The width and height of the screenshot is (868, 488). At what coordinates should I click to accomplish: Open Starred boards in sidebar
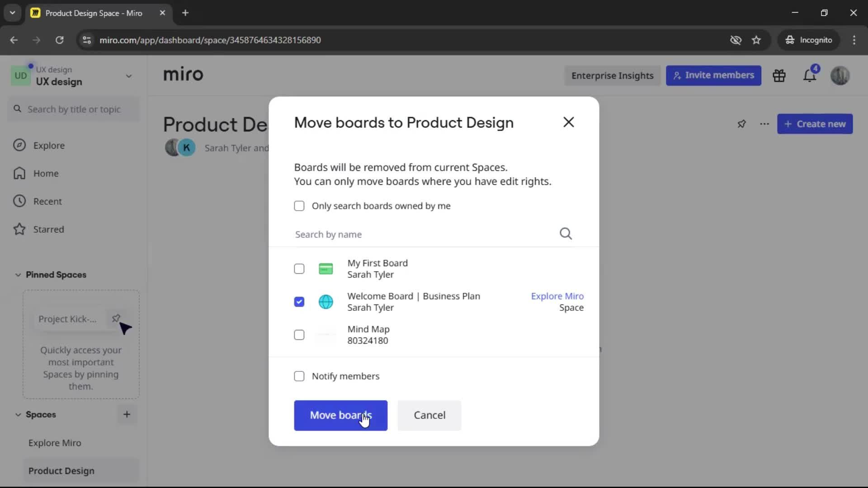(x=48, y=230)
